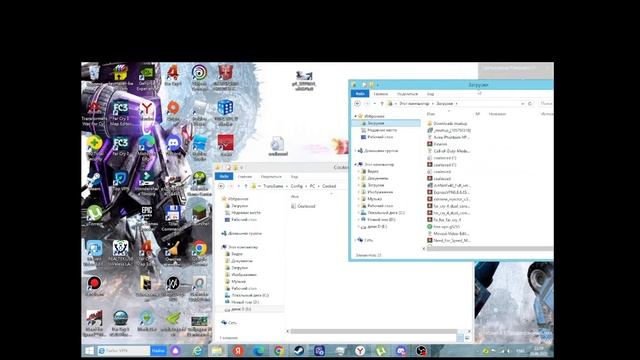Open the coalesced file on the desktop

(x=278, y=147)
